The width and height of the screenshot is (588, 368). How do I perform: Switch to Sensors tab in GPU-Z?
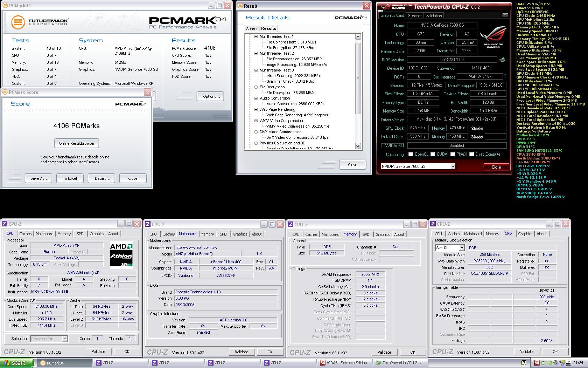click(414, 16)
